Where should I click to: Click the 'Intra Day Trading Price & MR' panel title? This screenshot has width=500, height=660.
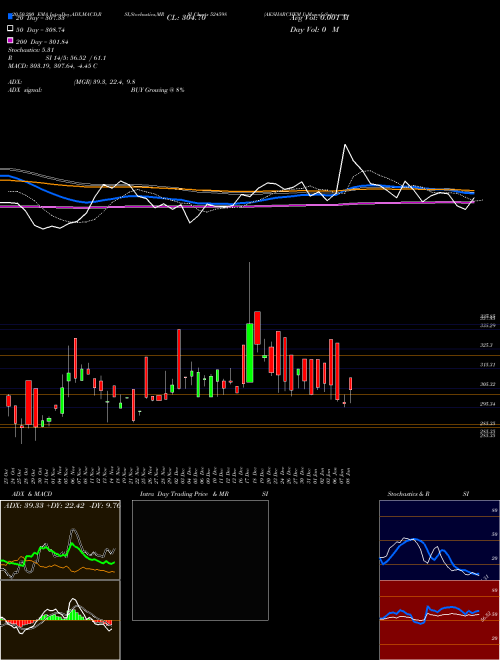184,494
